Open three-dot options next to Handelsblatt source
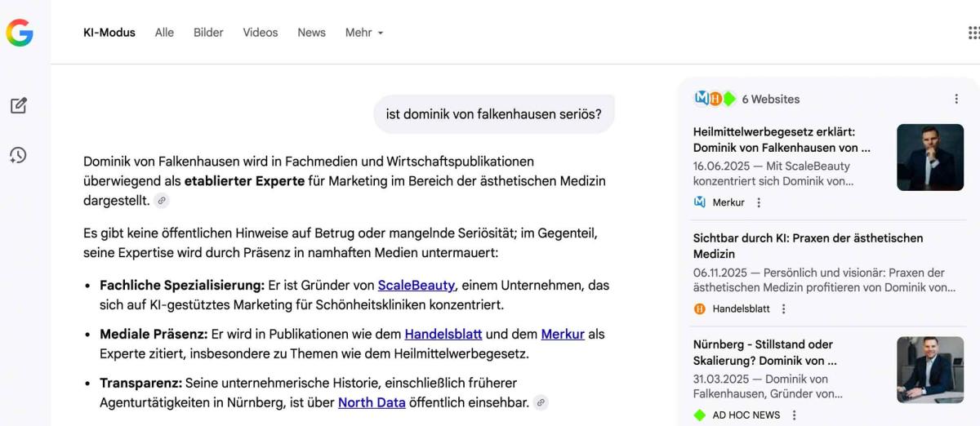This screenshot has width=980, height=426. pos(784,308)
